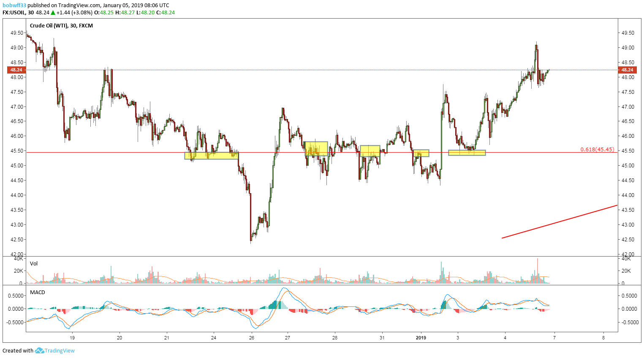Click 40K on the left volume axis

(x=18, y=258)
